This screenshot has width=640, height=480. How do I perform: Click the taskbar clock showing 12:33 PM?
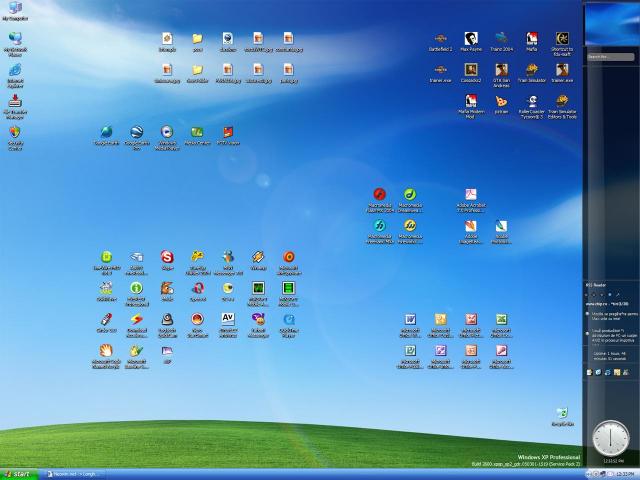click(x=624, y=474)
